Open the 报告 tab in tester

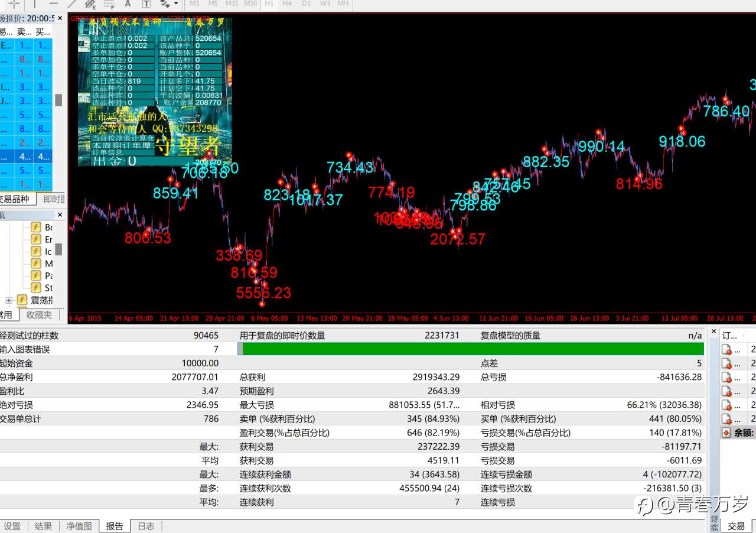[115, 526]
